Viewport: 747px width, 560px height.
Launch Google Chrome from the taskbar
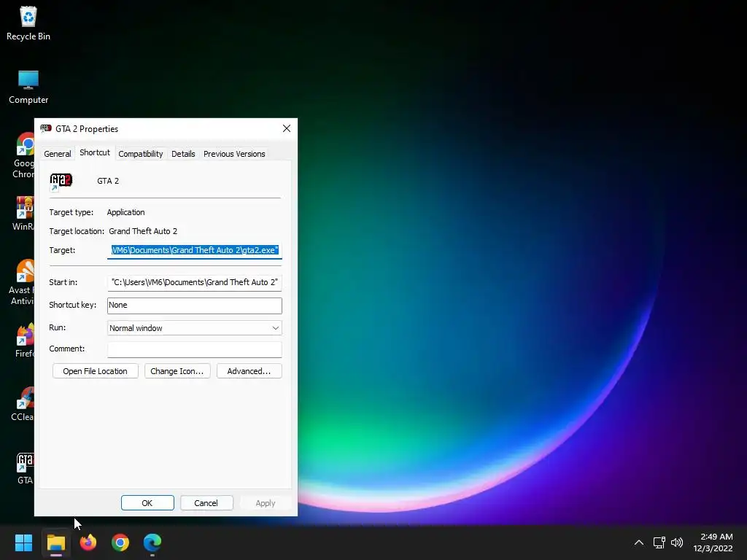120,542
